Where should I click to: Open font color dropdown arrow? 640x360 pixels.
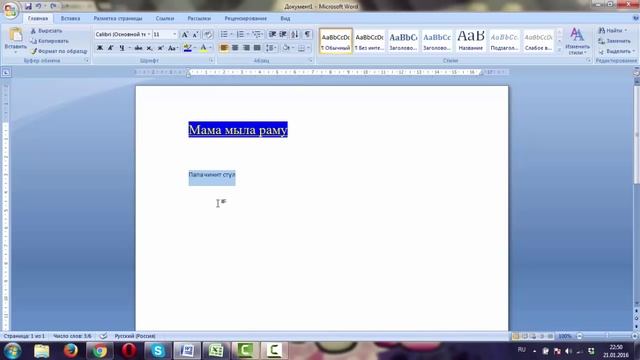(211, 48)
